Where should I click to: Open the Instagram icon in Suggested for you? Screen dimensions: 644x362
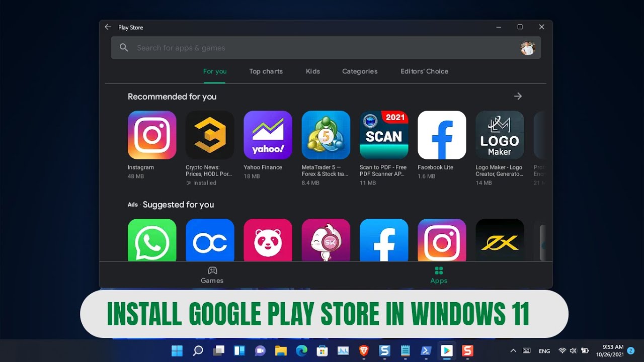point(442,240)
